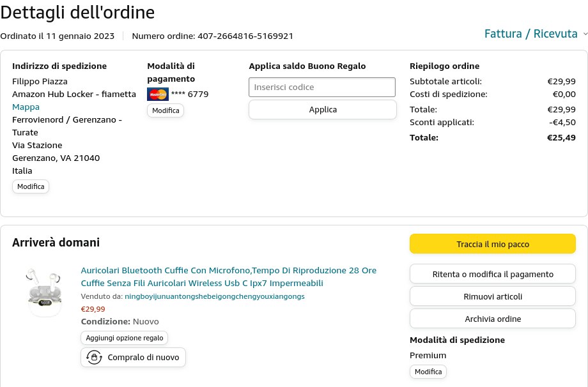Archive the order with Archivia ordine

[492, 319]
